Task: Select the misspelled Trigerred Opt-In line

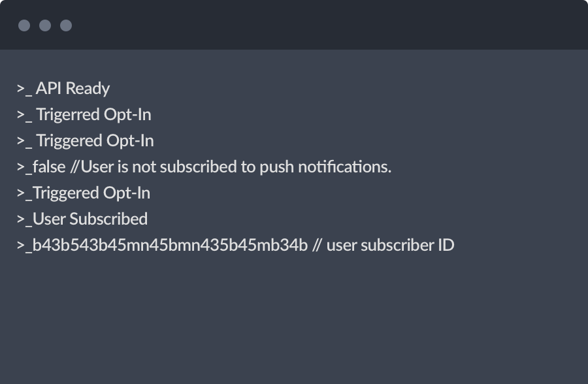Action: coord(84,115)
